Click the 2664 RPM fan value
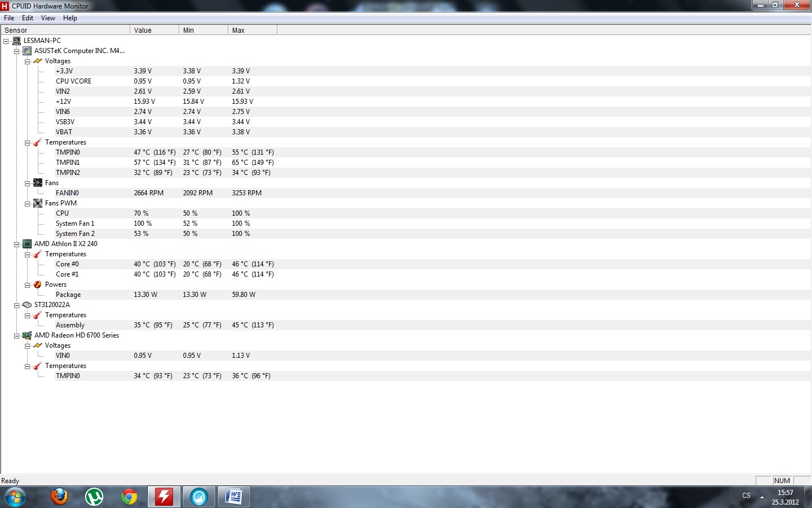 click(149, 193)
